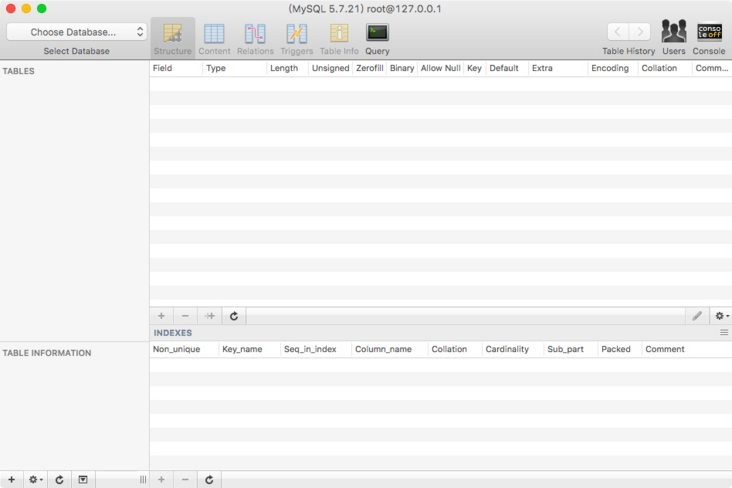
Task: Toggle the indexes pane menu icon
Action: [724, 332]
